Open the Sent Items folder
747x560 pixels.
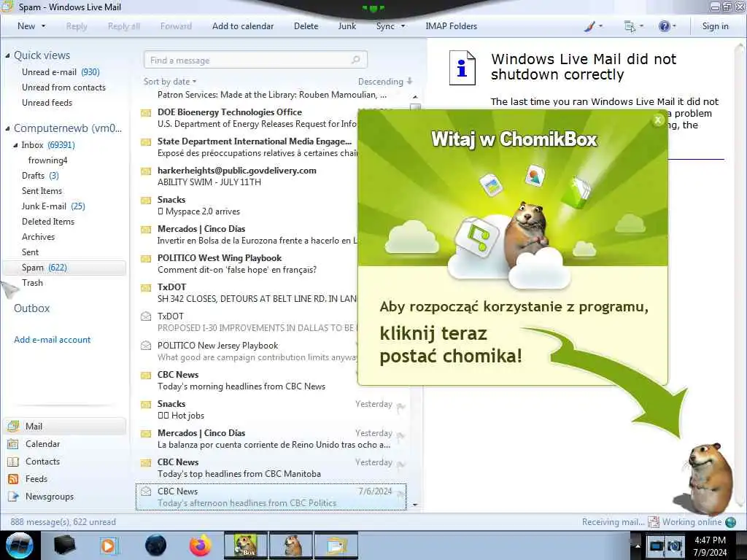tap(42, 190)
